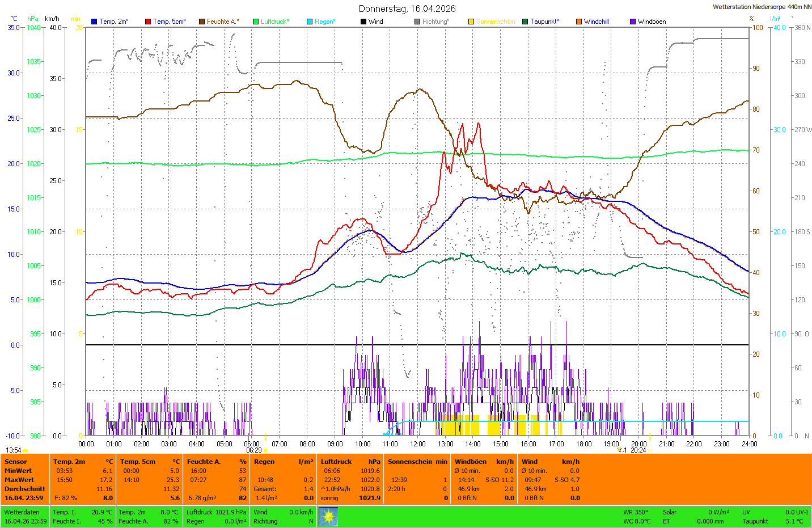Click the 06:29 sunrise time marker

click(253, 450)
